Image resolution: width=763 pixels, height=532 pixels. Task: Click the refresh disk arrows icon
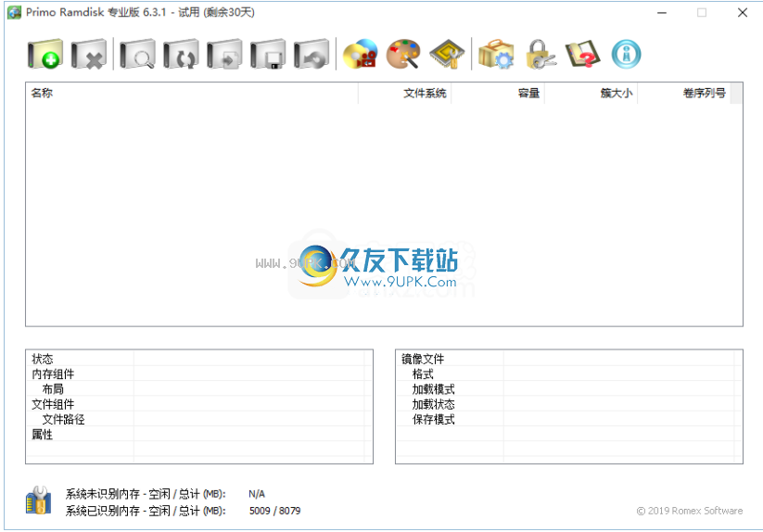click(181, 54)
